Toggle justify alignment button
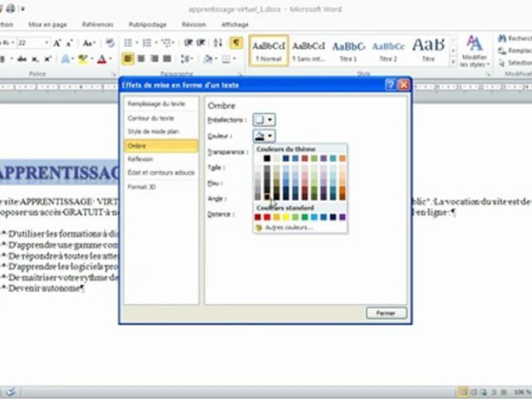 coord(167,59)
